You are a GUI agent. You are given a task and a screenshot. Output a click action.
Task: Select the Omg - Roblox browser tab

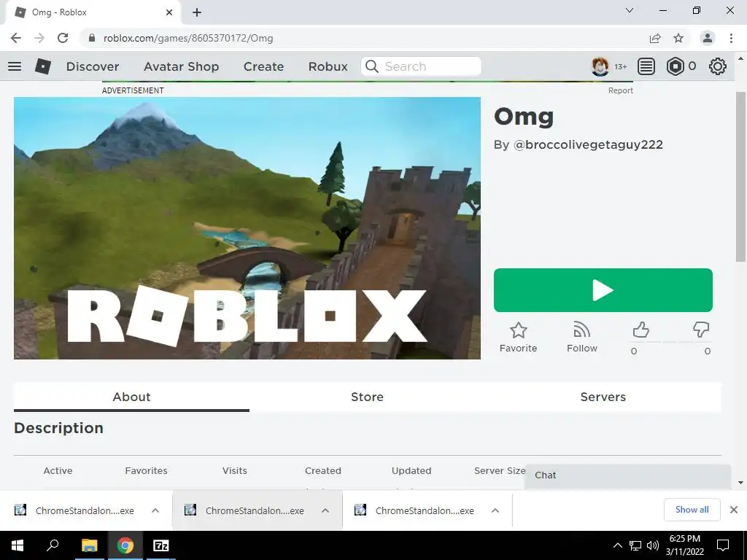[93, 12]
